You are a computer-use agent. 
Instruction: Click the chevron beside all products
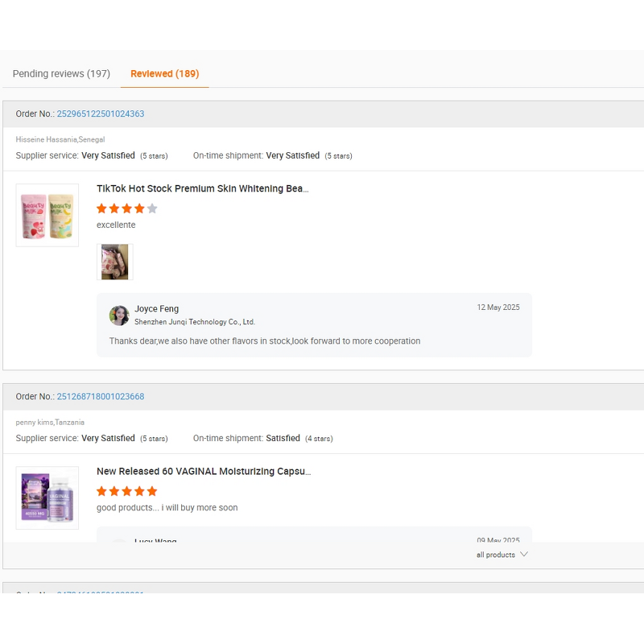coord(523,554)
